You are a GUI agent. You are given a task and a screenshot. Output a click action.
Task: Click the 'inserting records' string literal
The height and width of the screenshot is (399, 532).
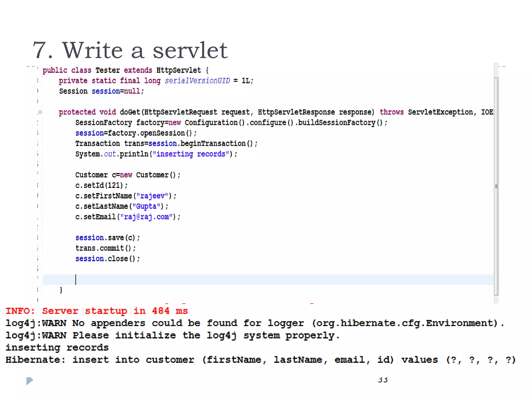pos(192,154)
